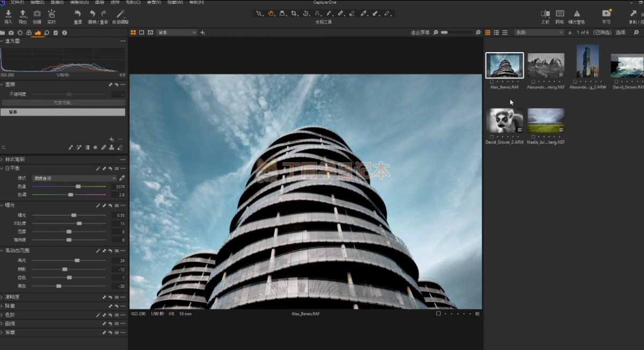Tick the checkbox under Alex_Benes.RAF thumbnail
The image size is (644, 350).
tap(493, 81)
